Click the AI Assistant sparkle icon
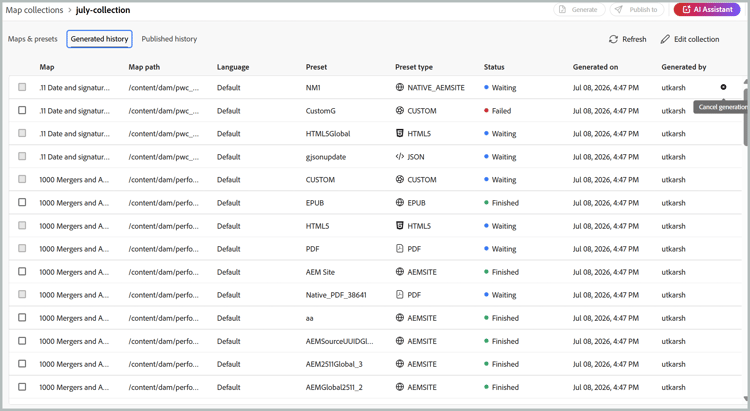The image size is (750, 411). tap(686, 10)
